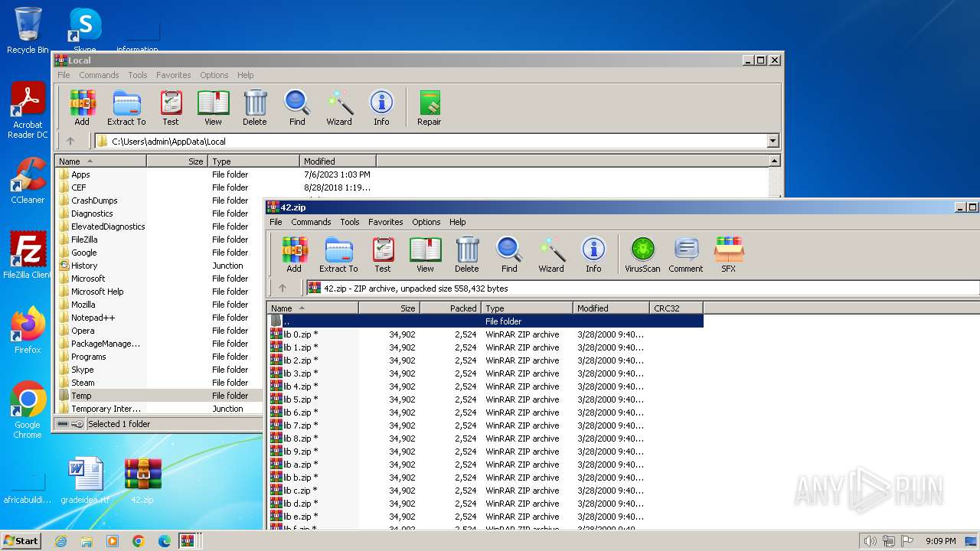Click Extract To in Local window
Screen dimensions: 980x551
(126, 107)
